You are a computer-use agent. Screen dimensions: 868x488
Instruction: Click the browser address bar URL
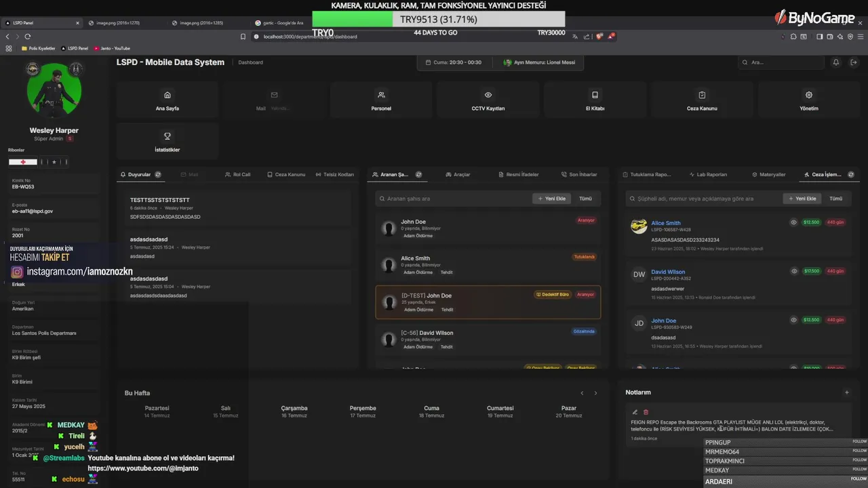coord(309,37)
